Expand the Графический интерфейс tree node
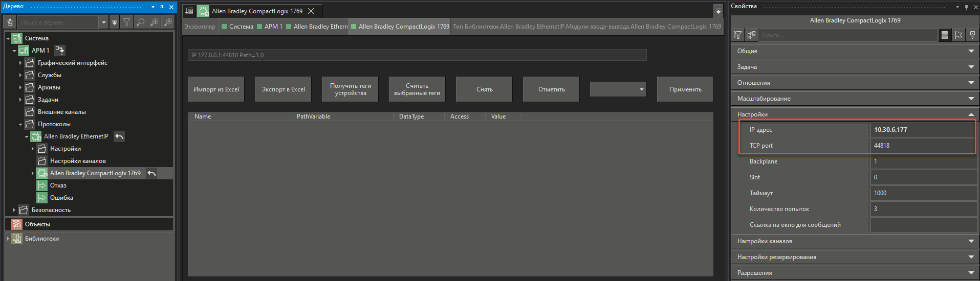Screen dimensions: 980x281 (20, 63)
